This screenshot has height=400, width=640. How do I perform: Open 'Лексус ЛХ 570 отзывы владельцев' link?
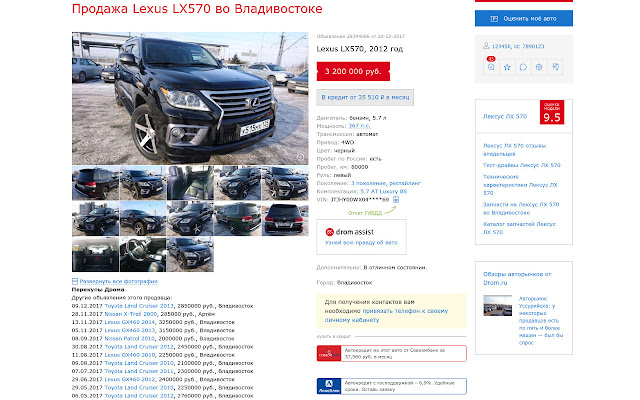point(514,150)
